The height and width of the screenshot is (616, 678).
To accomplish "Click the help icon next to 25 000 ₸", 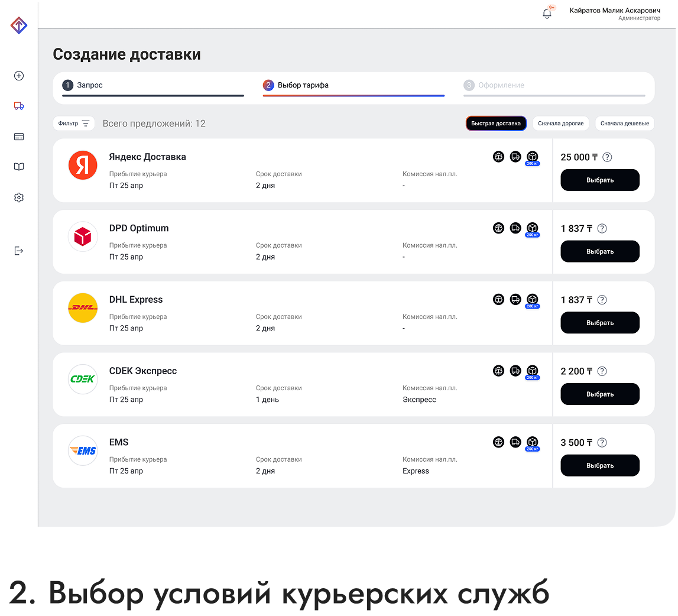I will [x=607, y=157].
